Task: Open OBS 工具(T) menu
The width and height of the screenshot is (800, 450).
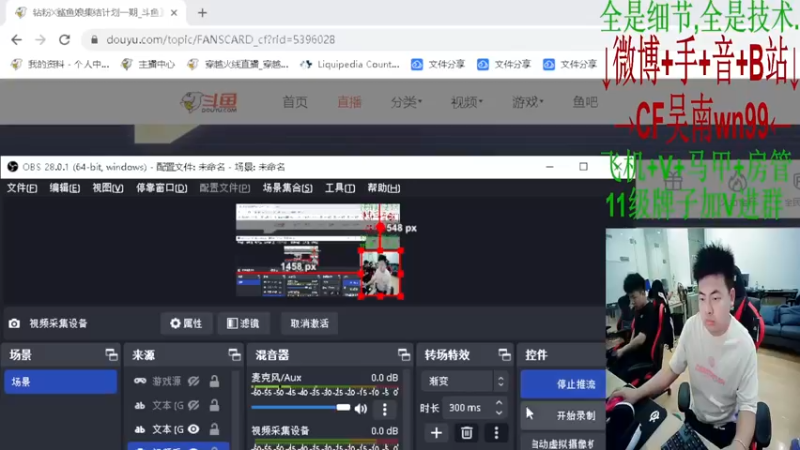Action: pos(340,188)
